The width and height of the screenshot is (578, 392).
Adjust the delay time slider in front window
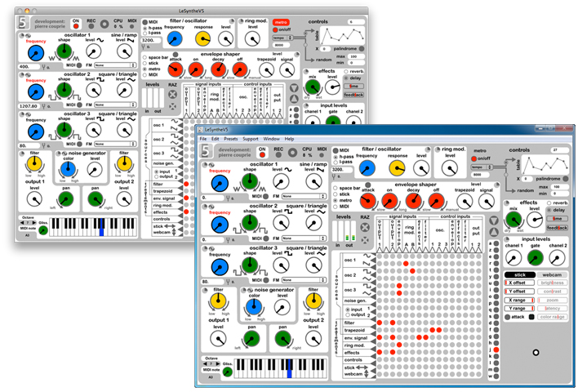click(557, 219)
